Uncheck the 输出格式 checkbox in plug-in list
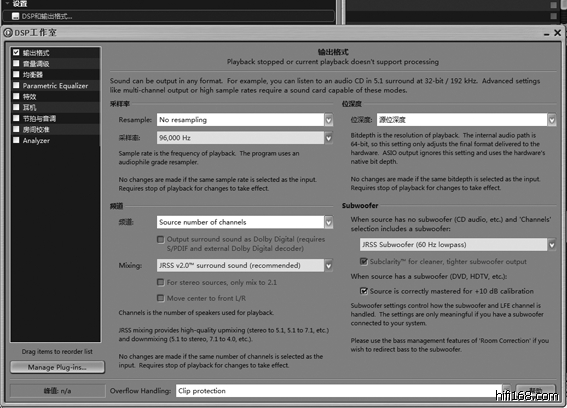567x408 pixels. click(16, 52)
